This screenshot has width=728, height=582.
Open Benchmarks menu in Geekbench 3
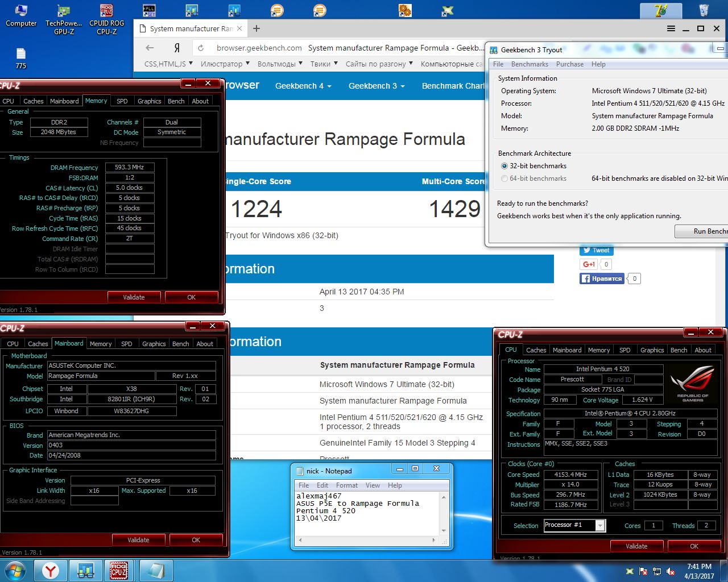point(530,64)
